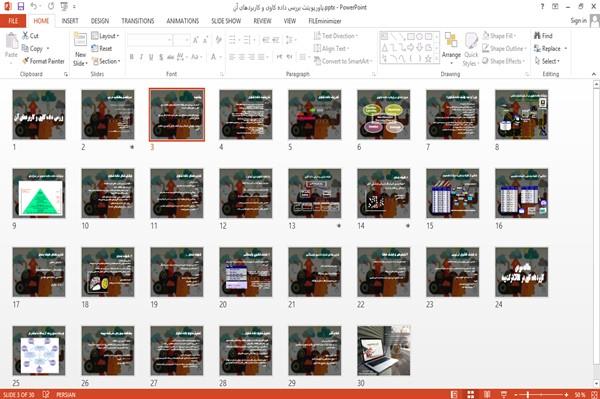
Task: Open the font name combo box
Action: [x=149, y=40]
